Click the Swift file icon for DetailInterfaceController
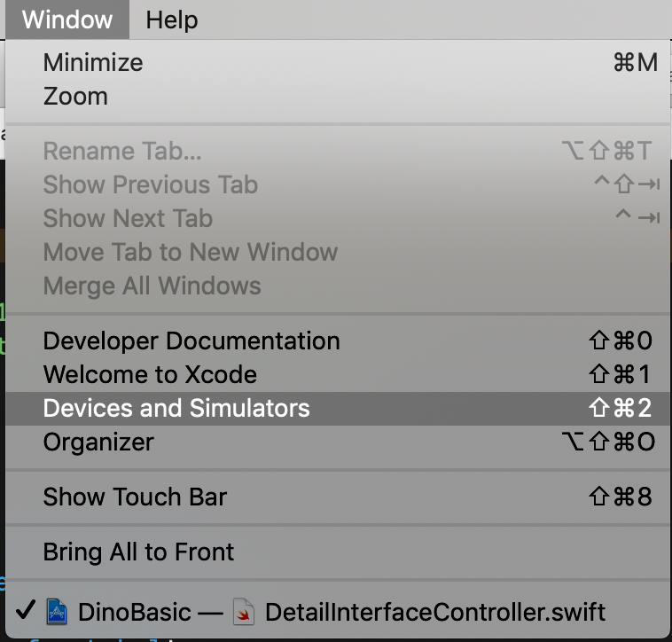Image resolution: width=672 pixels, height=642 pixels. pos(244,612)
